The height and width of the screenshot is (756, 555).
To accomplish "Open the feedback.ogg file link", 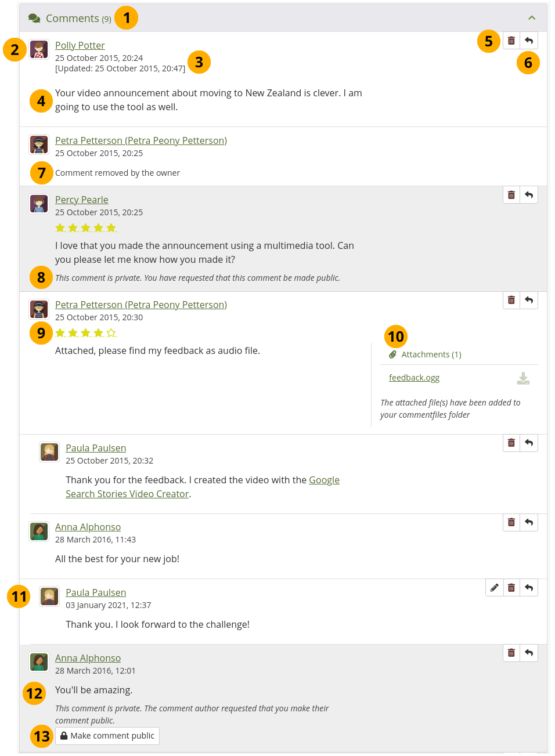I will [x=414, y=378].
